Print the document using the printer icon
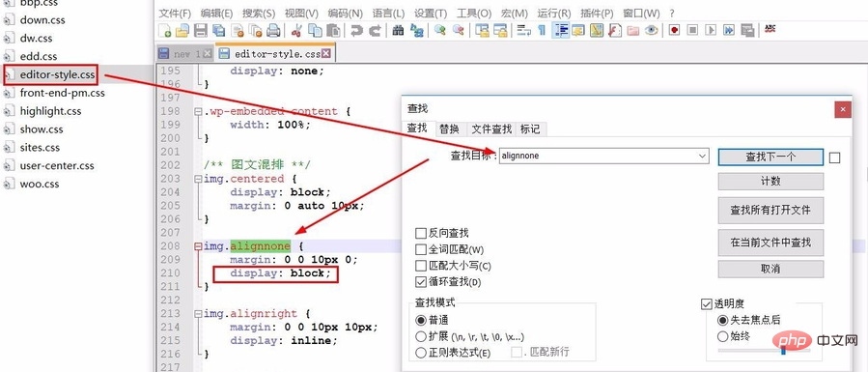Screen dimensions: 868x372 tap(273, 31)
